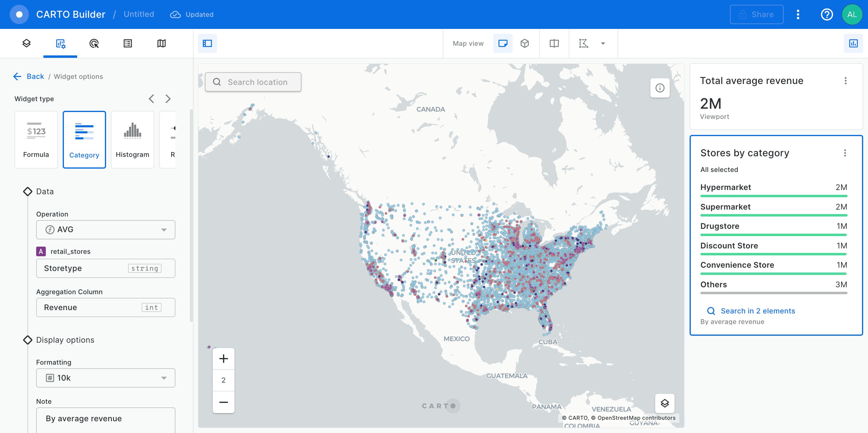This screenshot has height=433, width=868.
Task: Activate the feature selection tool icon
Action: [x=583, y=43]
